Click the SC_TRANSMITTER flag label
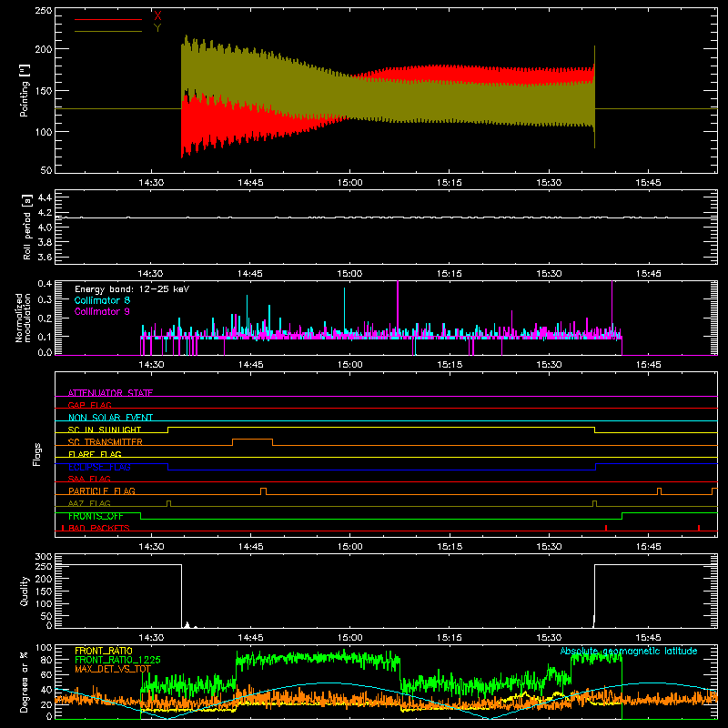Screen dimensions: 728x728 pos(106,441)
